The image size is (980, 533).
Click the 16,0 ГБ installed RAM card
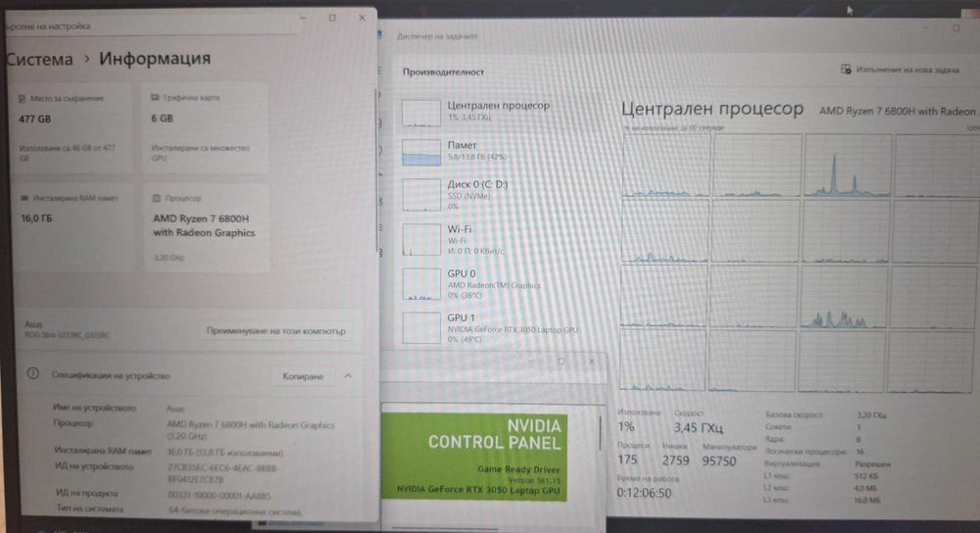pos(73,227)
